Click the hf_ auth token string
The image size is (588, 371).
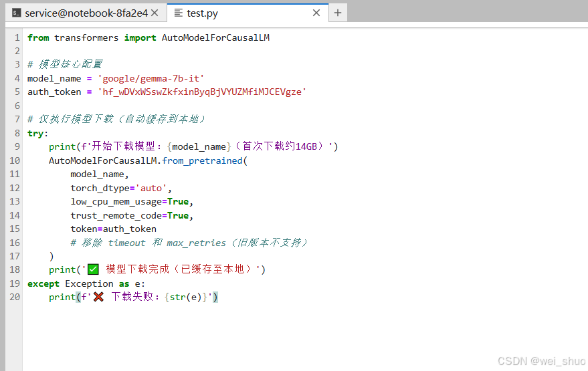(x=202, y=92)
